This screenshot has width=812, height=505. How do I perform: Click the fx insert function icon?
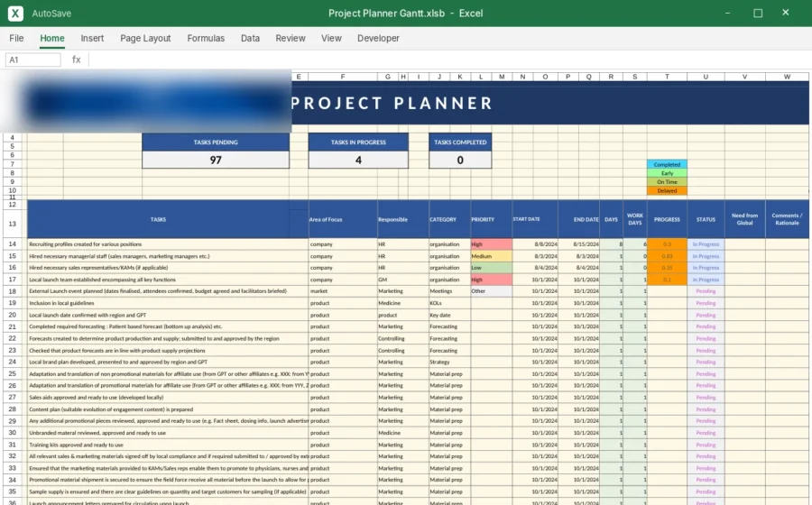(76, 60)
